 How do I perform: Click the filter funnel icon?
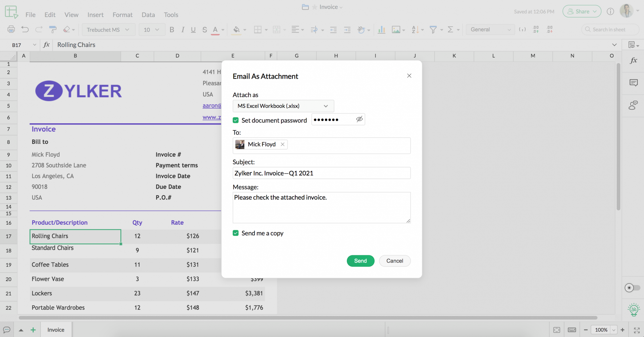(433, 30)
